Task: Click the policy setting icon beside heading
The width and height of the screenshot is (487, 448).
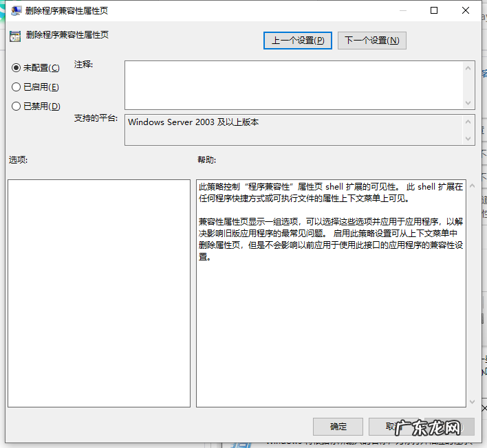Action: tap(15, 36)
